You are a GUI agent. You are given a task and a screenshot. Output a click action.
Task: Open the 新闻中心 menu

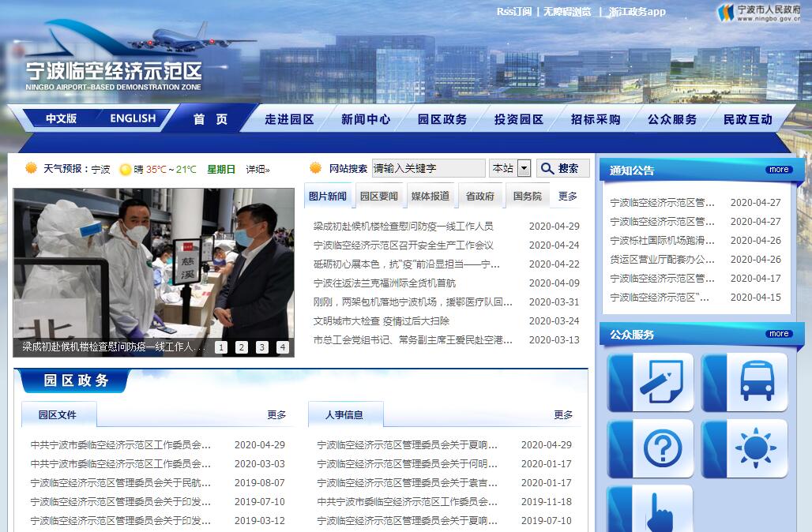point(367,119)
